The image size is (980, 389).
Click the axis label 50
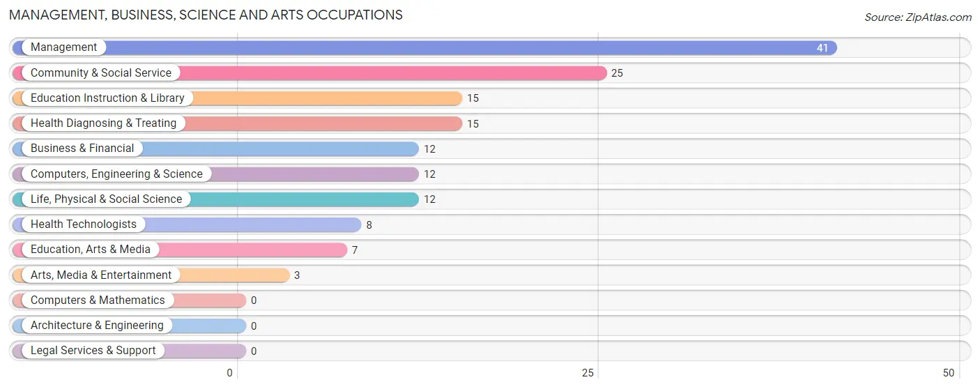[x=949, y=373]
